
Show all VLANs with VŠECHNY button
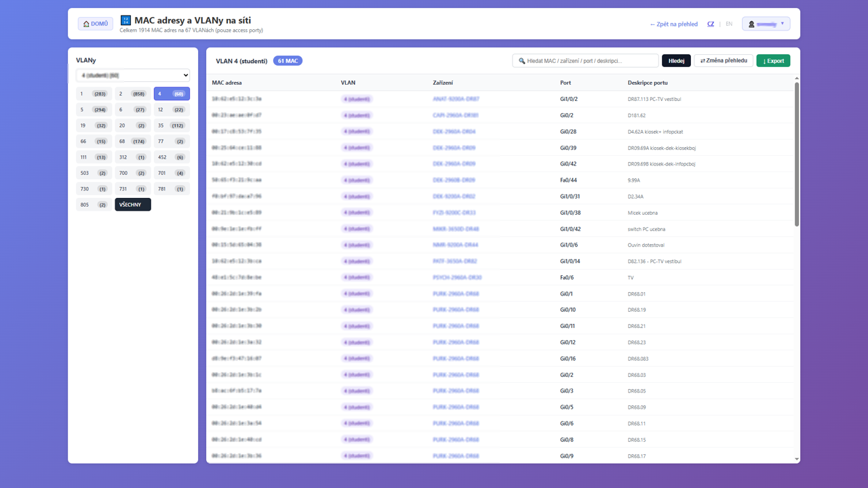click(133, 205)
